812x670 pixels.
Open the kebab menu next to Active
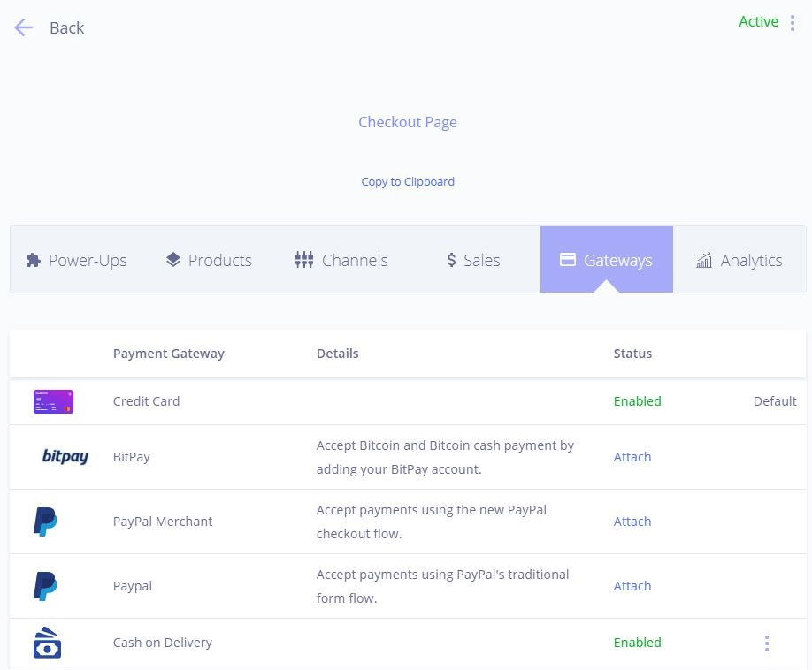(792, 22)
